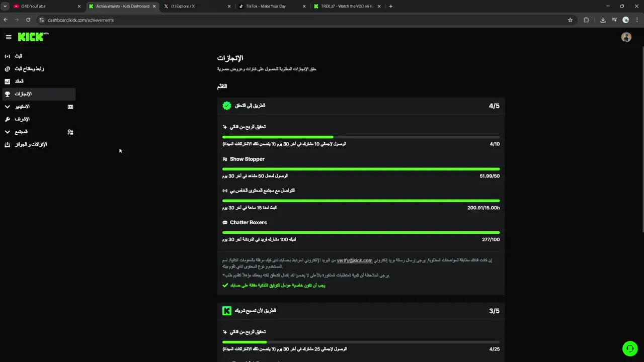The width and height of the screenshot is (644, 362).
Task: Open the profile avatar in top-right corner
Action: (626, 37)
